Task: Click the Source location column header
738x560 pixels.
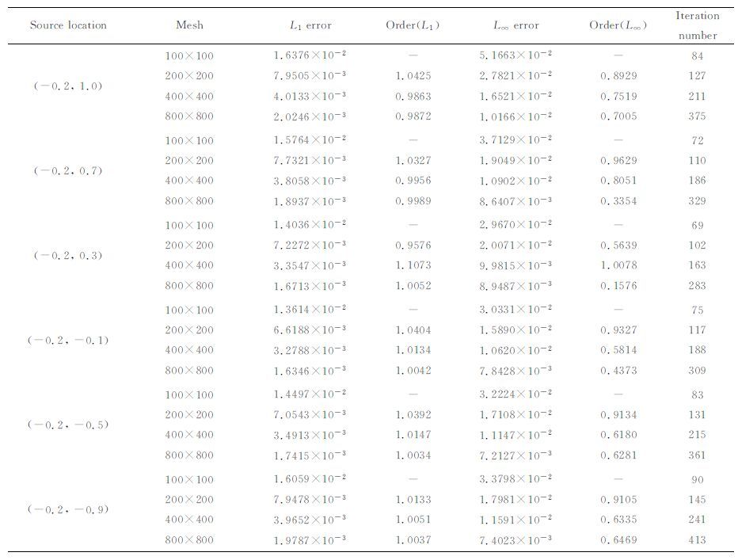Action: pos(68,25)
